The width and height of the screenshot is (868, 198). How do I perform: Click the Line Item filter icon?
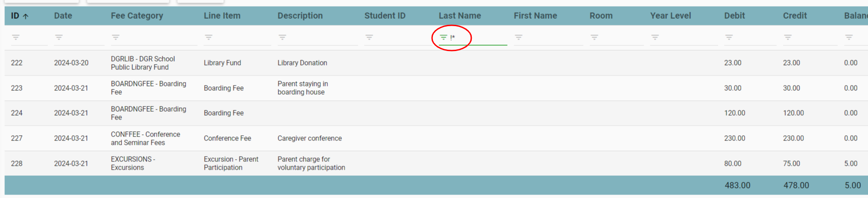click(x=209, y=38)
